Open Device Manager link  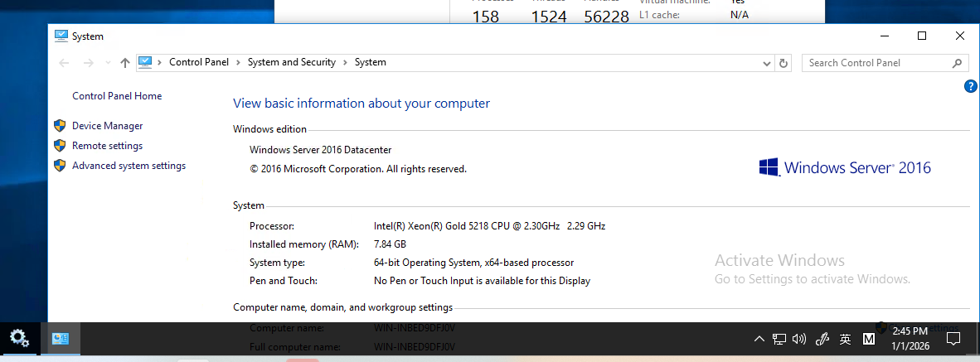click(107, 126)
